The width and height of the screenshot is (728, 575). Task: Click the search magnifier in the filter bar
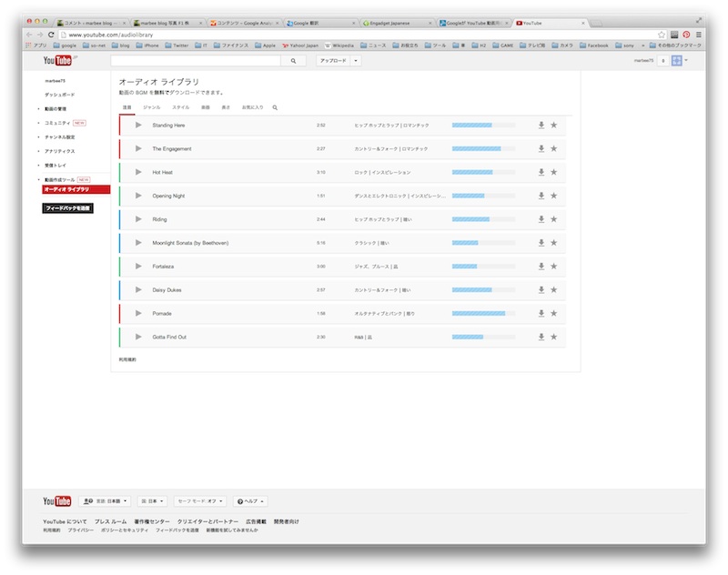tap(274, 107)
